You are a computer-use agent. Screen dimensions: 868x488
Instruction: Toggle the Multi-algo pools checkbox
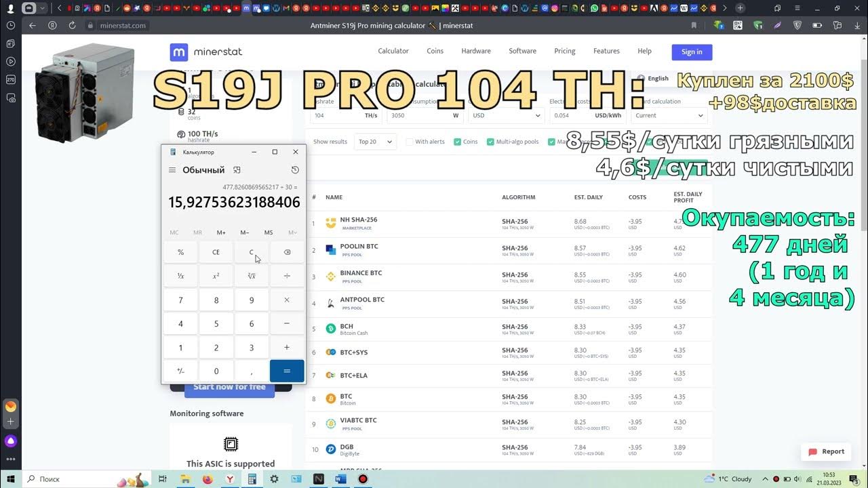click(x=490, y=142)
